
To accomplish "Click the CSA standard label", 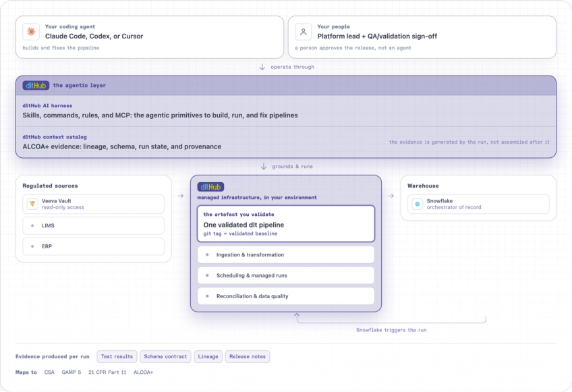I will coord(49,372).
